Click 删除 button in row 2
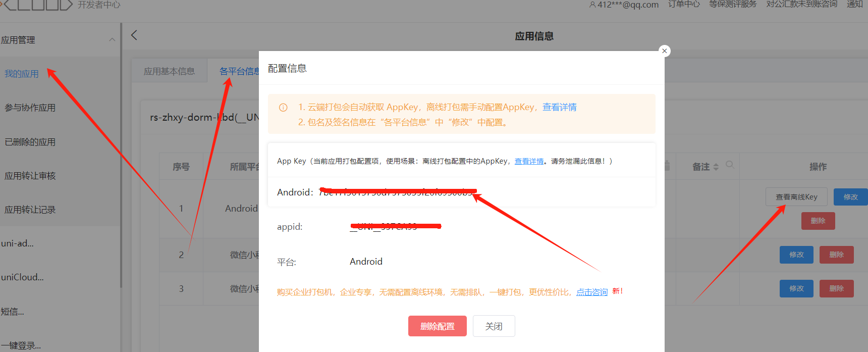Image resolution: width=868 pixels, height=352 pixels. [837, 255]
